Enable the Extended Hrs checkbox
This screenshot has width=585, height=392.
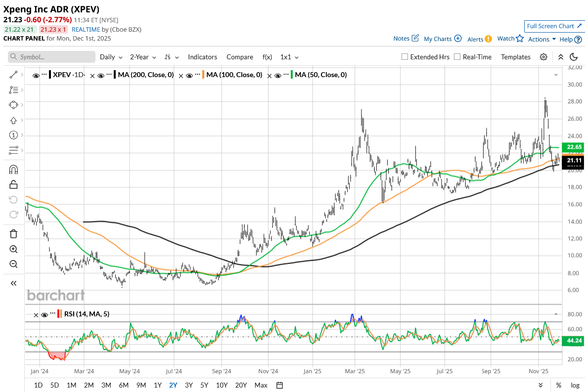click(405, 57)
